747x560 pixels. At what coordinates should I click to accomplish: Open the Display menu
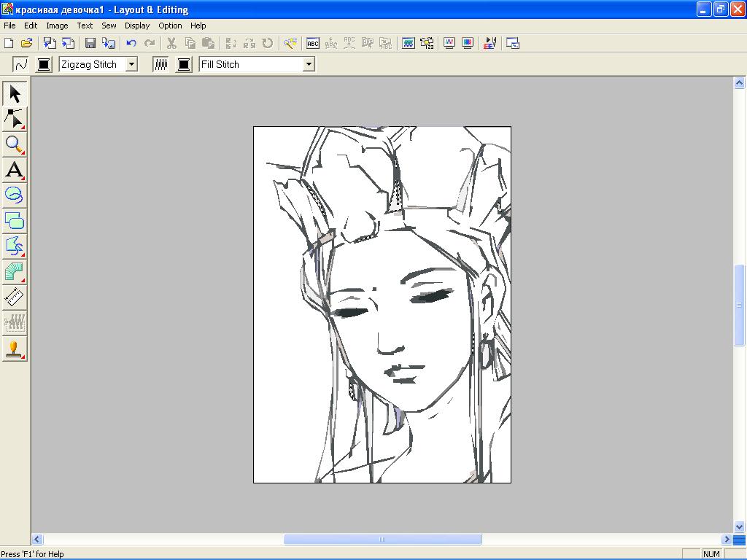tap(137, 26)
